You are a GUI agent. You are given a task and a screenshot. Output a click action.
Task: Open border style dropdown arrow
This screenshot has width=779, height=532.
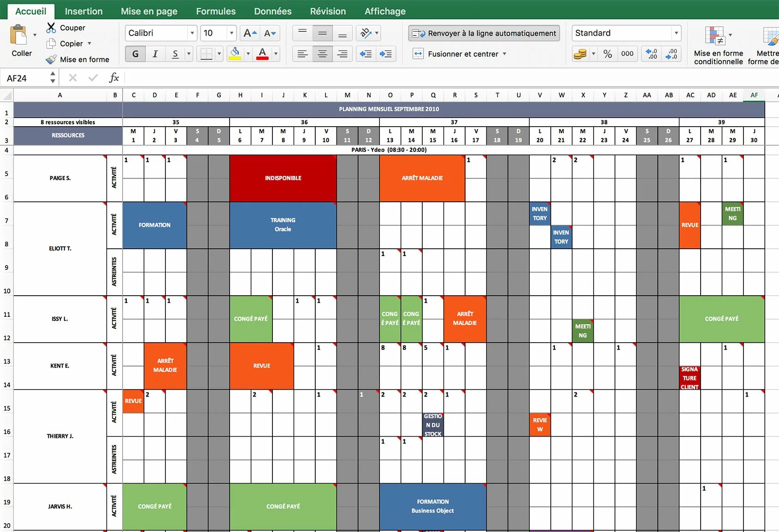(219, 54)
